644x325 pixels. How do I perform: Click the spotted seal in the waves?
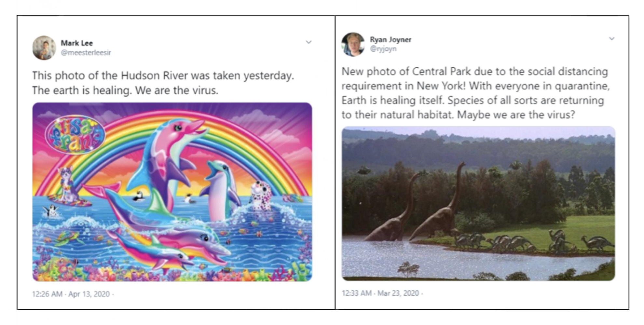click(261, 195)
